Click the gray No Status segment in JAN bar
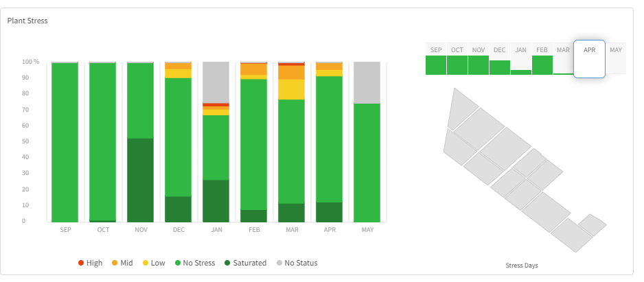The height and width of the screenshot is (282, 644). coord(216,81)
